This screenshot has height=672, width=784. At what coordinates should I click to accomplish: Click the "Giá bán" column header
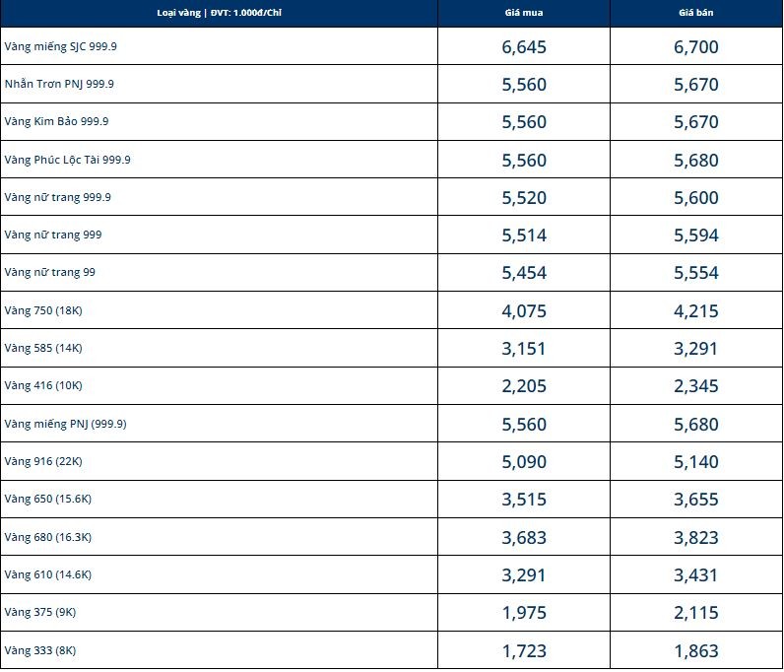696,13
